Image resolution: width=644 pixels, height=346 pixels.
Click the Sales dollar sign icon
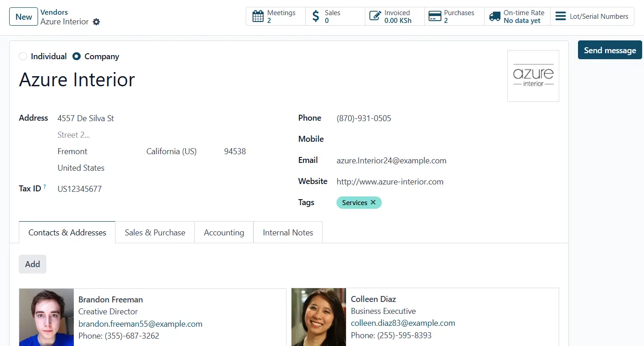[x=315, y=17]
